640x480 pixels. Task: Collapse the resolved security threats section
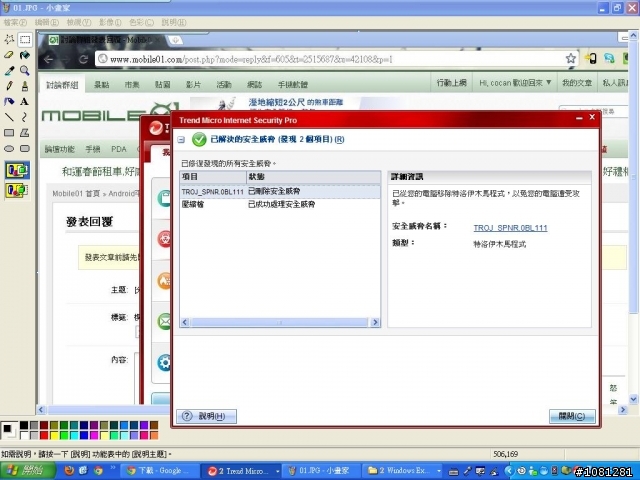point(181,140)
